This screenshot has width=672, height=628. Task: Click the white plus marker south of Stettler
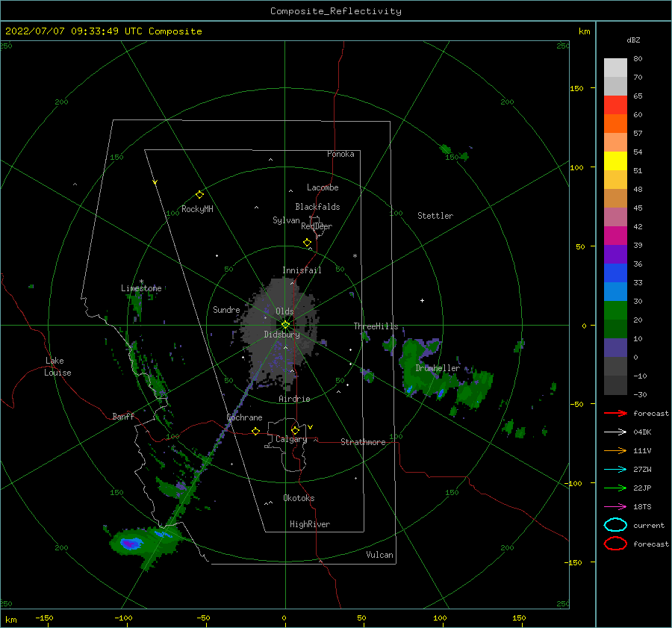(x=422, y=300)
